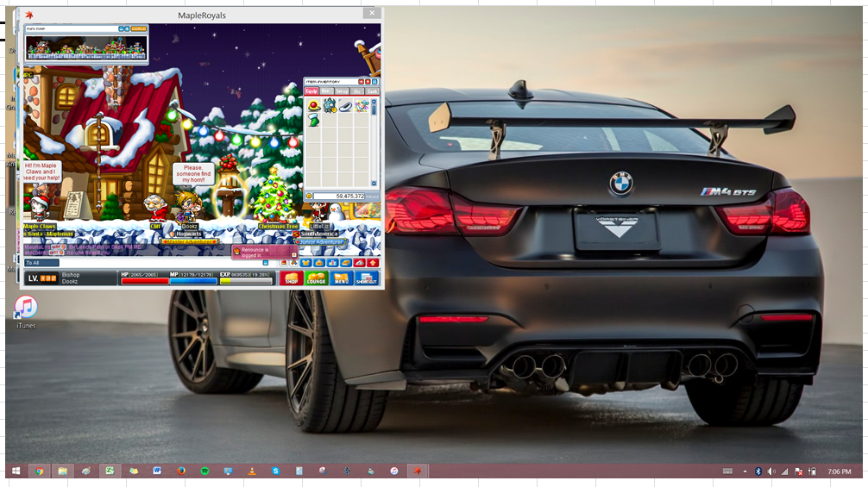Select the colorful lights garland item
Viewport: 868px width, 487px height.
coord(362,106)
